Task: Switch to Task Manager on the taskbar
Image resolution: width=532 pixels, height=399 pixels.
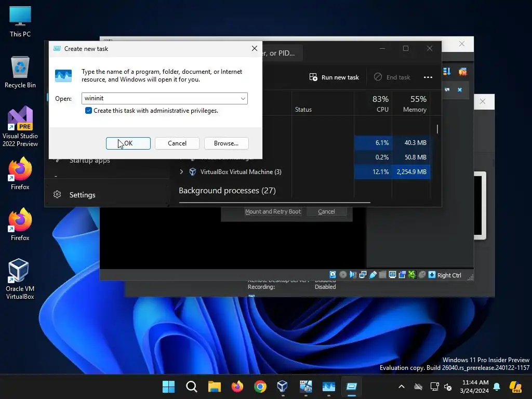Action: coord(329,387)
